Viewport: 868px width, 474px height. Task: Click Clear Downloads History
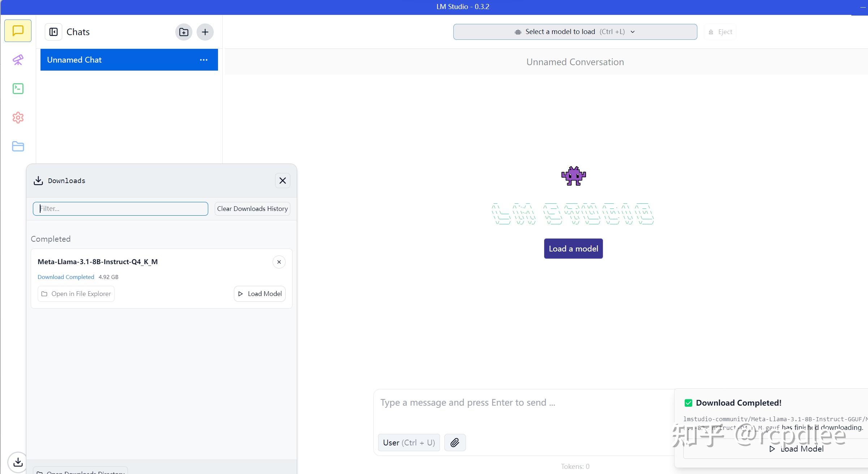pos(252,209)
